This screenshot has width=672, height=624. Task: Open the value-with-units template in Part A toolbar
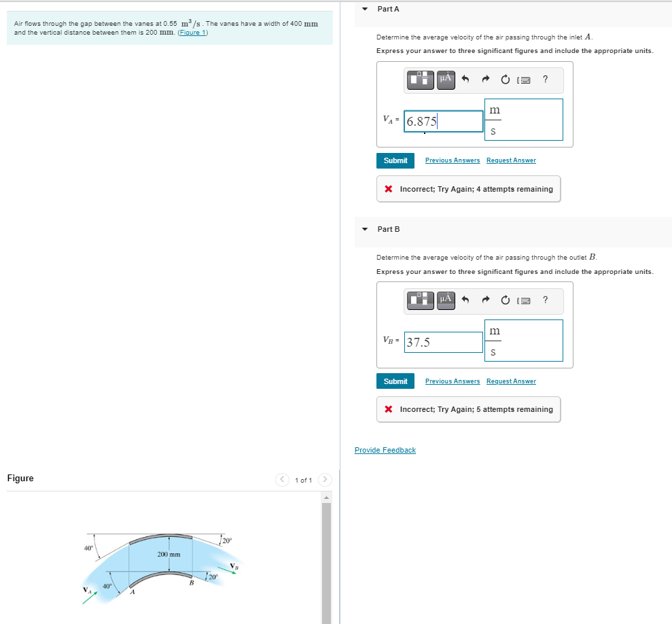coord(420,80)
